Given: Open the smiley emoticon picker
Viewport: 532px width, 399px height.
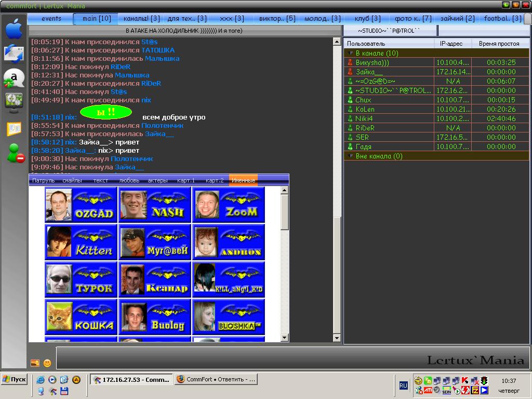Looking at the screenshot, I should [x=47, y=363].
